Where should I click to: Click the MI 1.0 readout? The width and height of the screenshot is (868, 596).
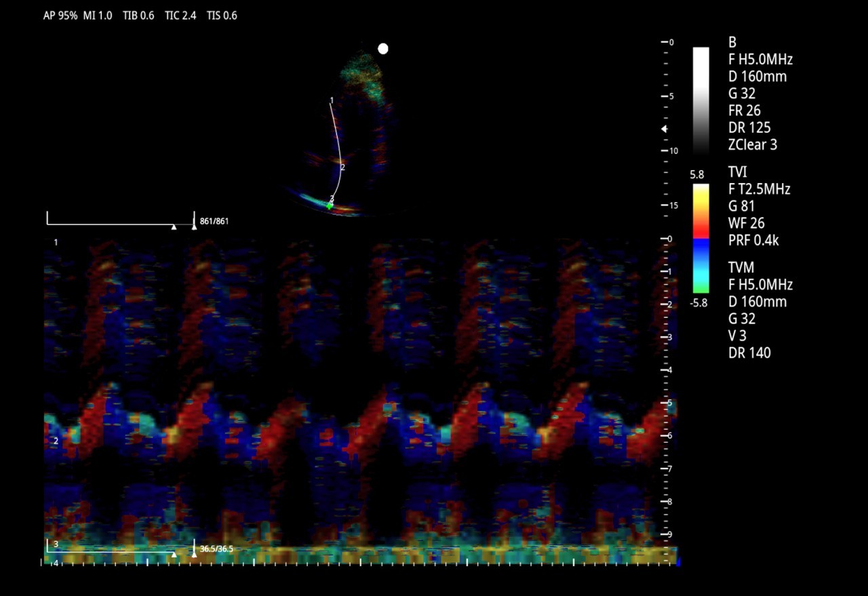98,15
